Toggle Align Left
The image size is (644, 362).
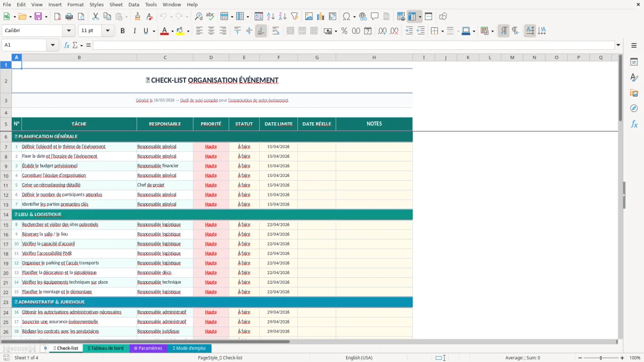point(200,31)
